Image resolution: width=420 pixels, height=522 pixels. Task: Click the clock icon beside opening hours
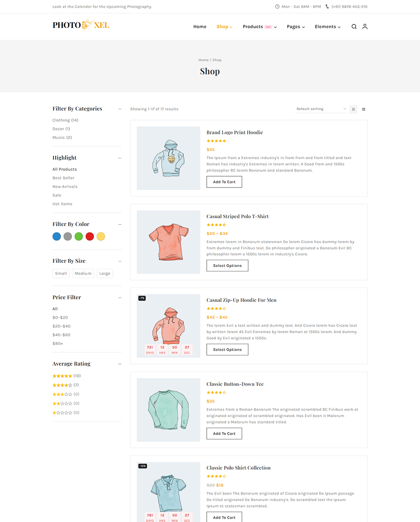[277, 7]
